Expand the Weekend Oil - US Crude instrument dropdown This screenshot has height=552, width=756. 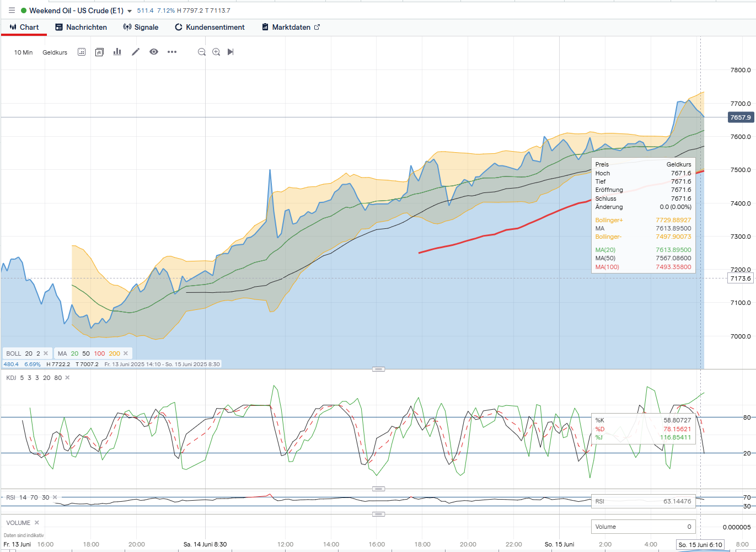click(130, 11)
